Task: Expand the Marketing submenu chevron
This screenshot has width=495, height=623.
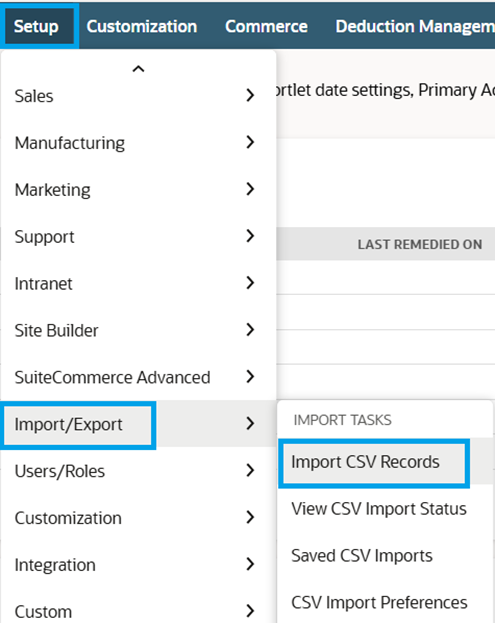Action: tap(250, 189)
